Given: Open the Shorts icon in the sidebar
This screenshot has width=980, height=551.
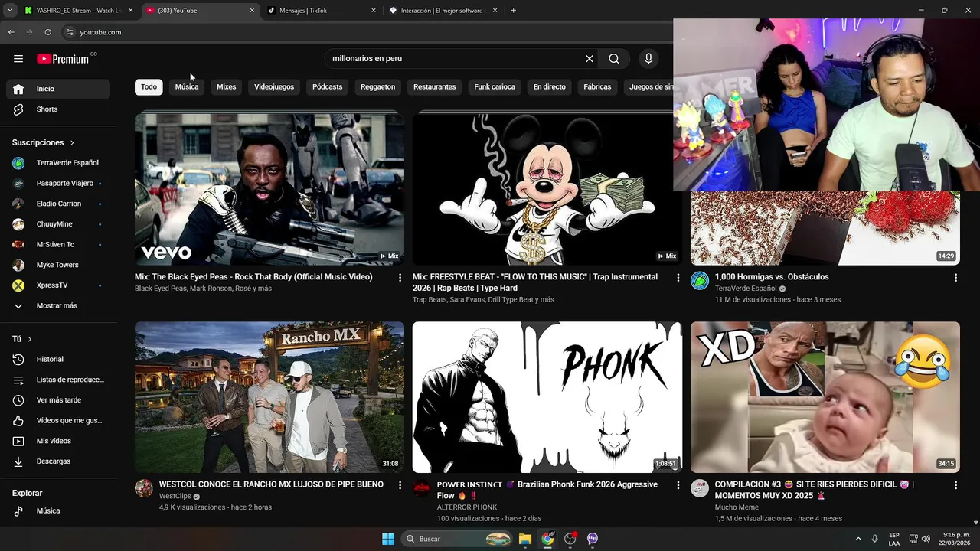Looking at the screenshot, I should (18, 109).
